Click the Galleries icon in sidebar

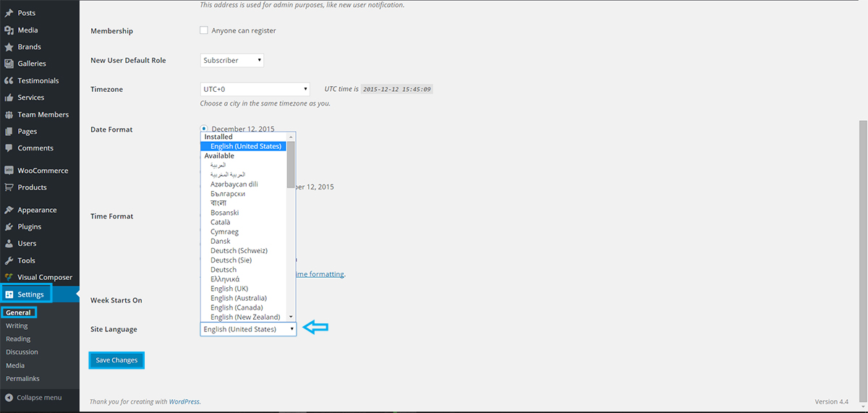click(9, 64)
